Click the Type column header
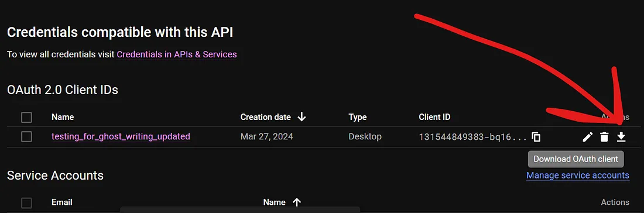 pos(357,117)
